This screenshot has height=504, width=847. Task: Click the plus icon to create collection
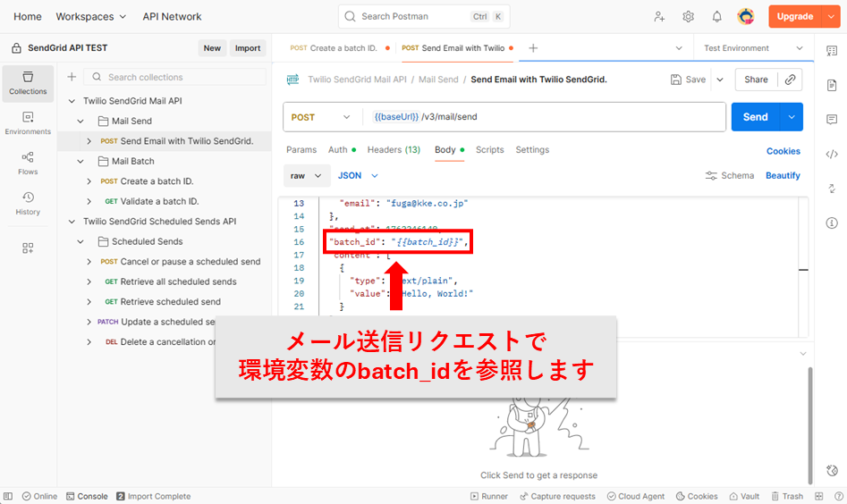(72, 77)
